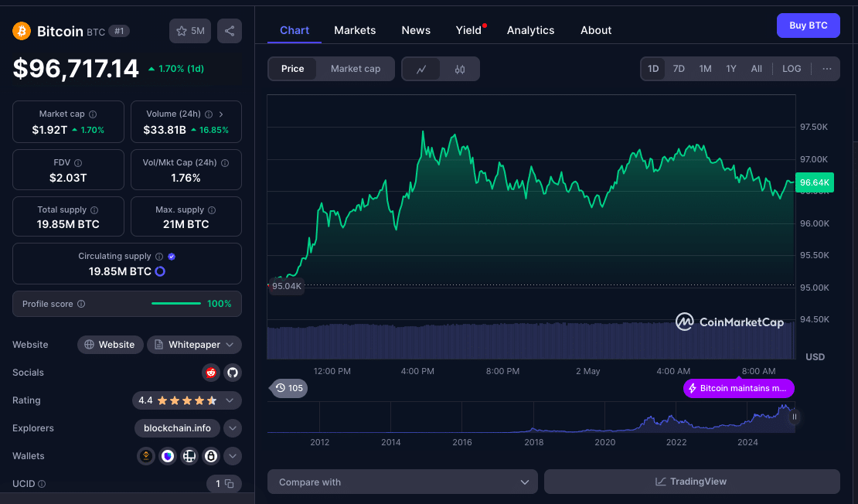Open Bitcoin GitHub social link
The image size is (858, 504).
(x=233, y=373)
